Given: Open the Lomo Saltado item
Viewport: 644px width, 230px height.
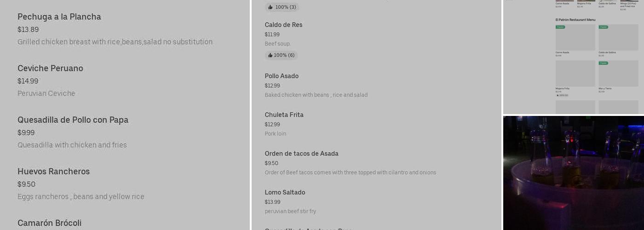Looking at the screenshot, I should pyautogui.click(x=285, y=192).
